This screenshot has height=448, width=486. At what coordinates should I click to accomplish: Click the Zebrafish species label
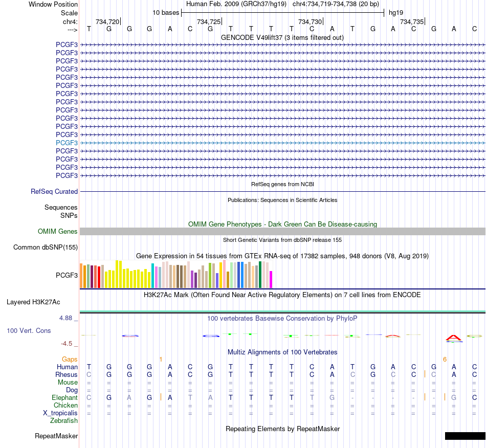coord(64,421)
